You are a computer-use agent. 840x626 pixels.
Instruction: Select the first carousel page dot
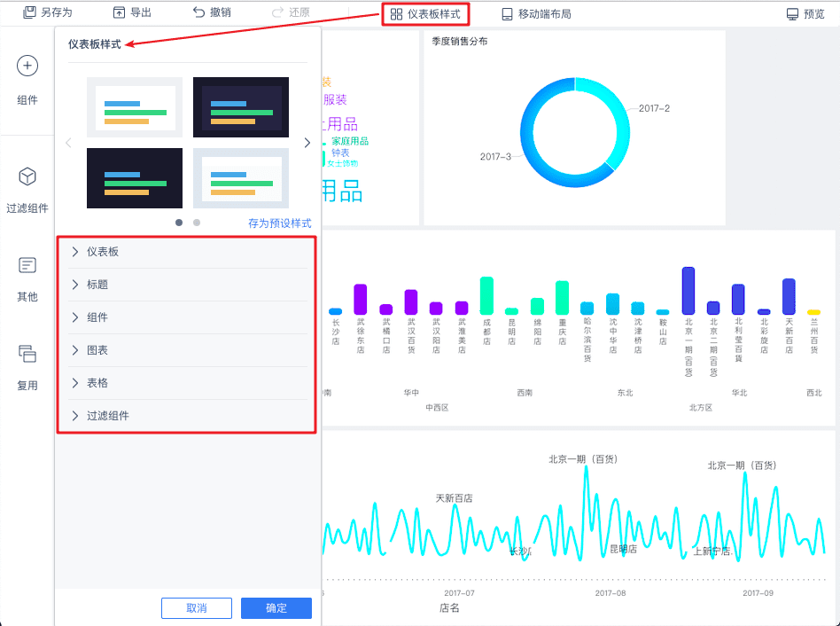click(179, 223)
